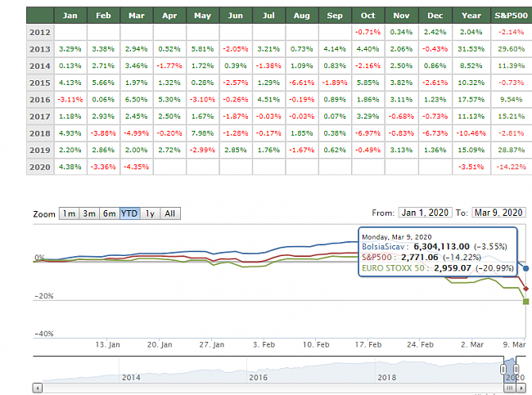Click the left navigator range handle
Viewport: 532px width, 395px height.
coord(503,369)
